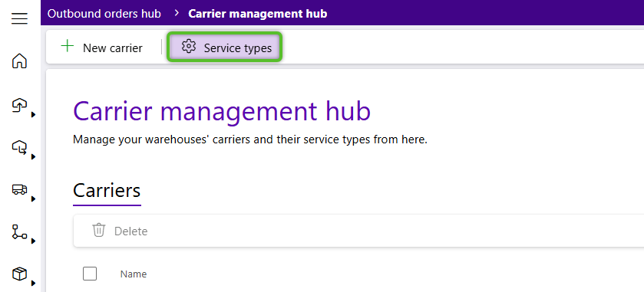Expand the arrow beside cloud upload icon
Viewport: 644px width, 292px height.
(33, 115)
